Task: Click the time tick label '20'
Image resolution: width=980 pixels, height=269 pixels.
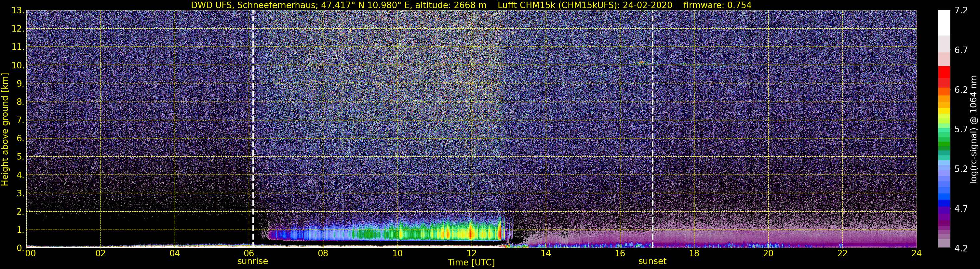Action: 768,253
